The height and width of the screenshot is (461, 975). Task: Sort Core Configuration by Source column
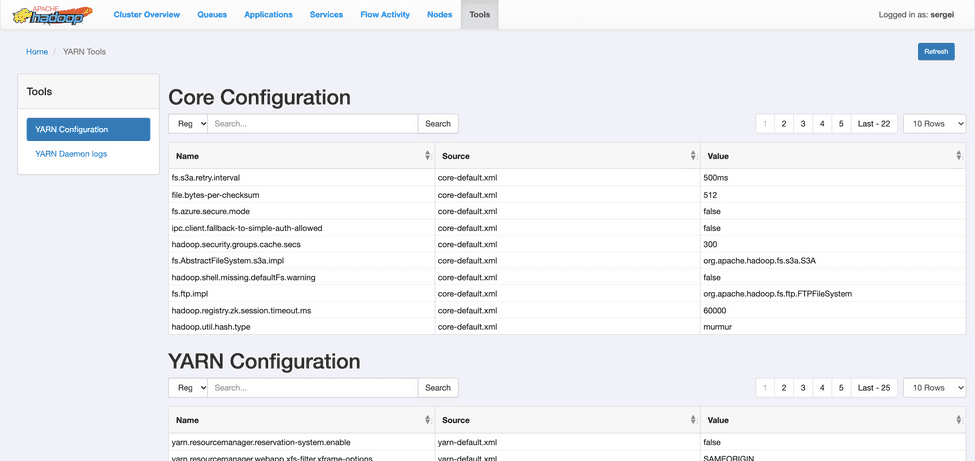(692, 156)
